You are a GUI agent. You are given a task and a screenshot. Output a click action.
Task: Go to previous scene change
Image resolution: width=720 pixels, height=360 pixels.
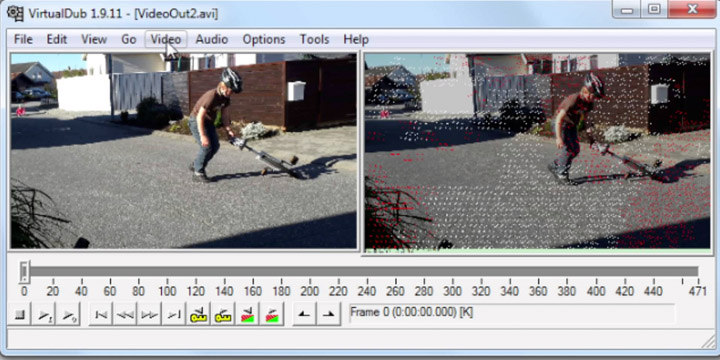pos(248,314)
